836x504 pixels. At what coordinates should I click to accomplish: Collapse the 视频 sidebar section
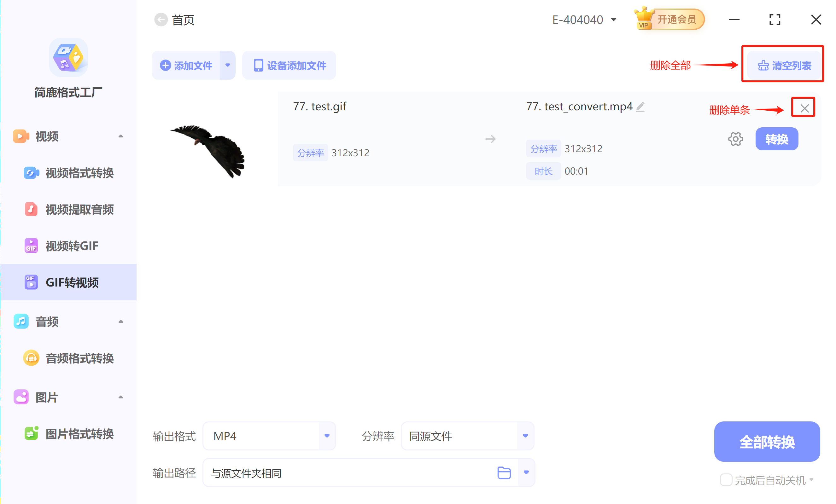coord(121,136)
